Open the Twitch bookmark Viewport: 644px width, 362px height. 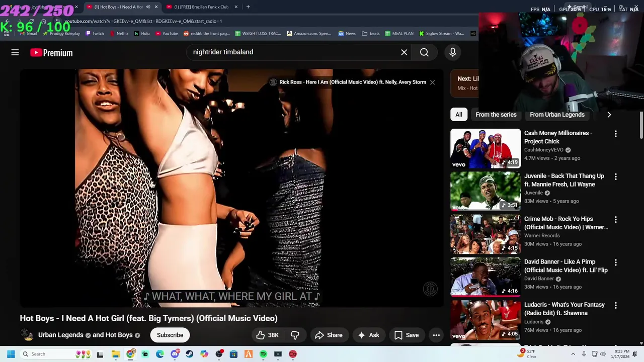pyautogui.click(x=95, y=34)
